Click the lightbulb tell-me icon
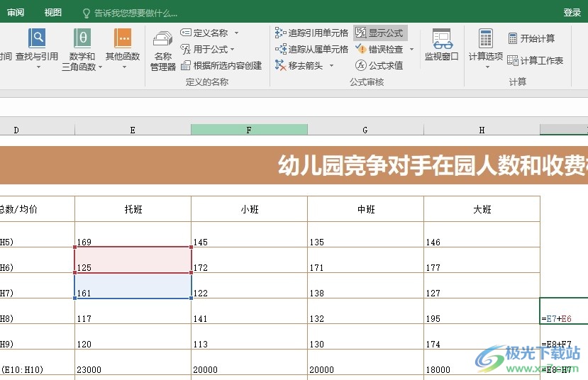 87,13
